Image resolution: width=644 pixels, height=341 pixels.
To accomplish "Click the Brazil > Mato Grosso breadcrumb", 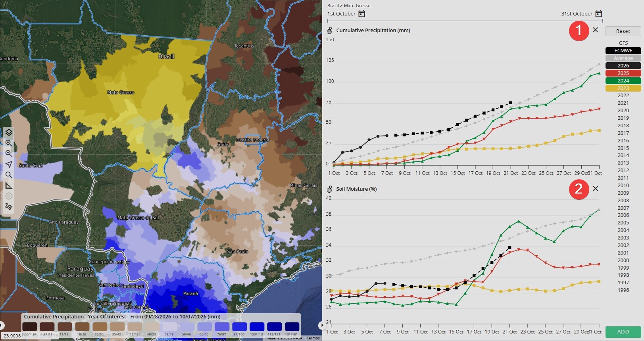I will [x=349, y=6].
